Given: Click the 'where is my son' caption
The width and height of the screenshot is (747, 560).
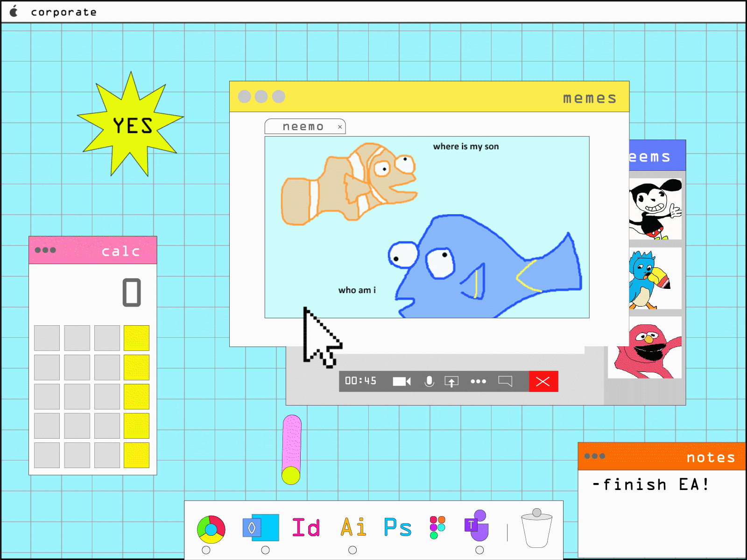Looking at the screenshot, I should [x=466, y=147].
